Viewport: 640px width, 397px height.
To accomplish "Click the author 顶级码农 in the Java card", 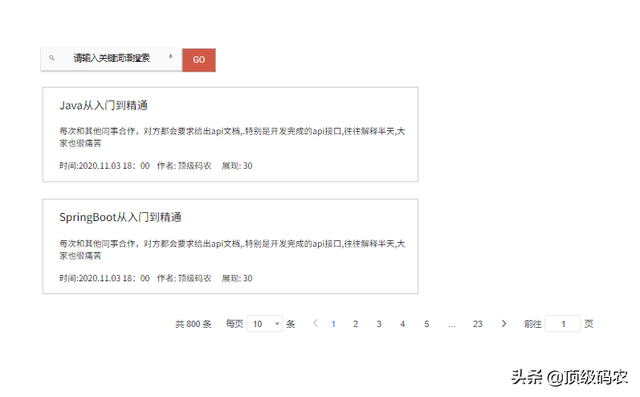I will (x=184, y=166).
